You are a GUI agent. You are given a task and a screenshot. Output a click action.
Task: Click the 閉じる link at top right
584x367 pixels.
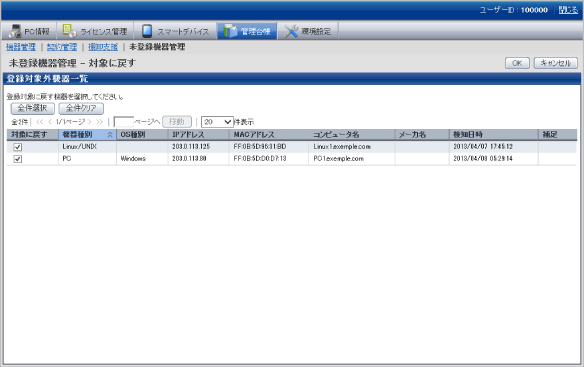point(568,10)
